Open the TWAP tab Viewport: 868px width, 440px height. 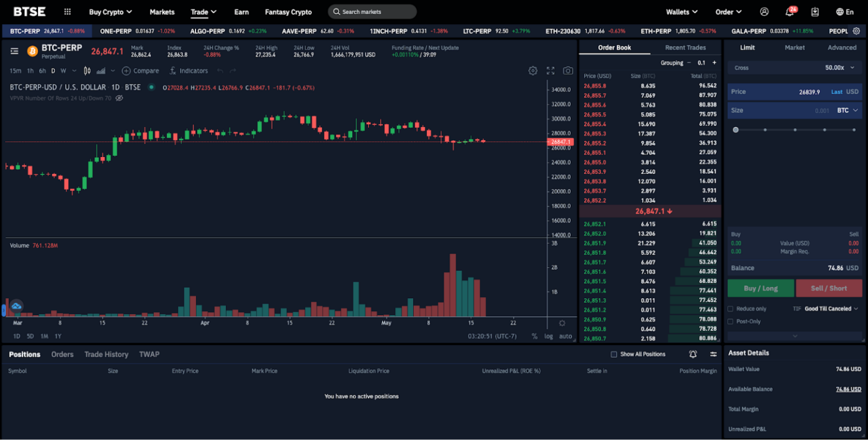point(149,354)
